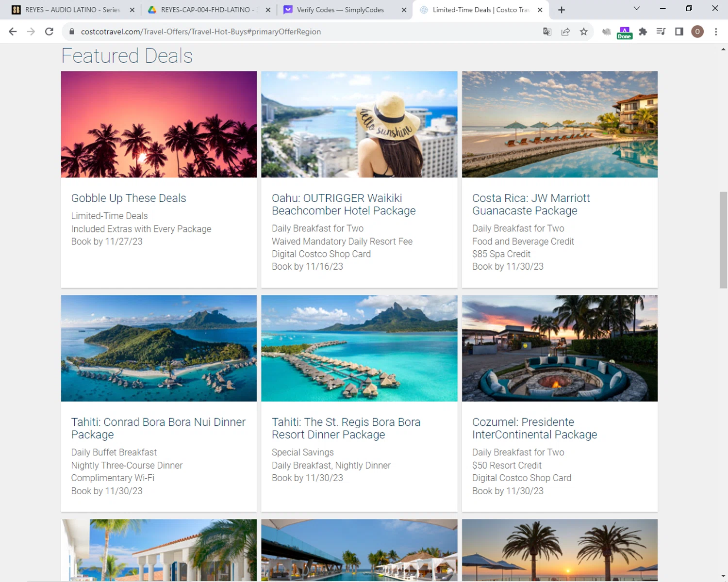728x582 pixels.
Task: Click the Featured Deals heading
Action: [127, 56]
